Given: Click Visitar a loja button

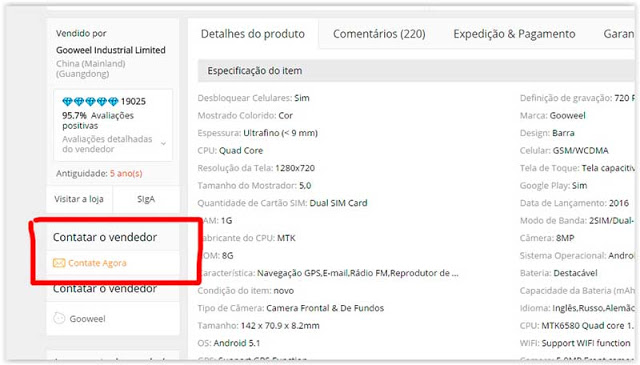Looking at the screenshot, I should (79, 199).
